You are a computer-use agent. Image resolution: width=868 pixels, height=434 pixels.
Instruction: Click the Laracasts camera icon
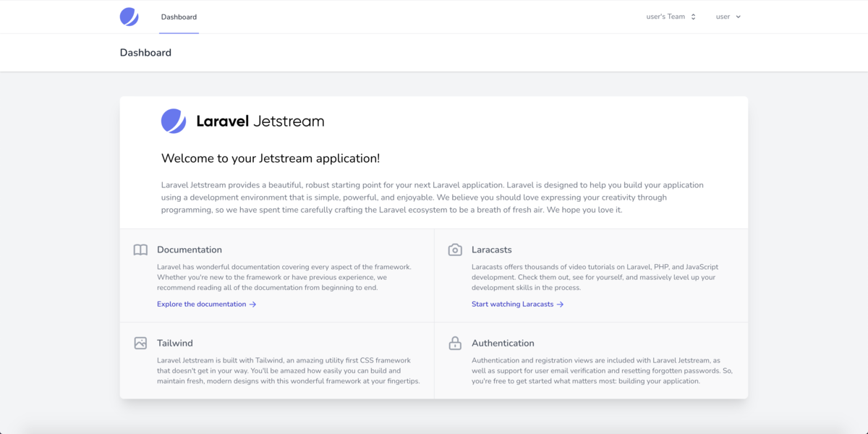click(x=455, y=250)
